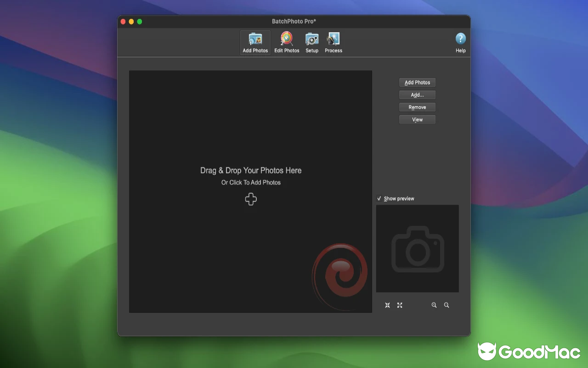The height and width of the screenshot is (368, 588).
Task: Go to the Setup step icon
Action: [x=312, y=42]
